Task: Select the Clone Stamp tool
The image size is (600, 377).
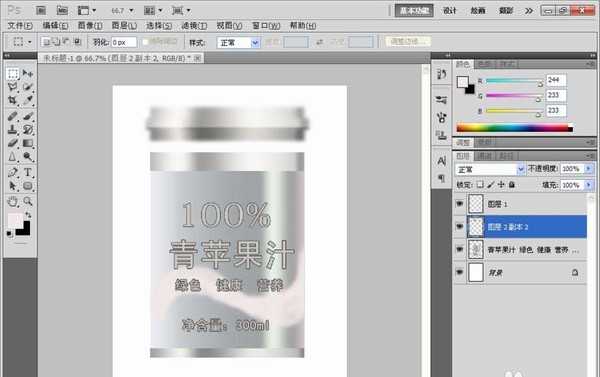Action: pos(13,130)
